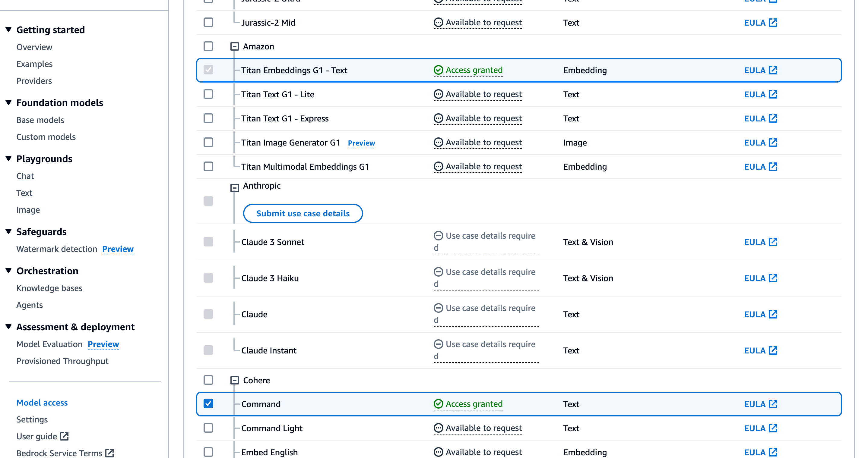Image resolution: width=868 pixels, height=458 pixels.
Task: Collapse the Foundation models sidebar section
Action: (x=9, y=103)
